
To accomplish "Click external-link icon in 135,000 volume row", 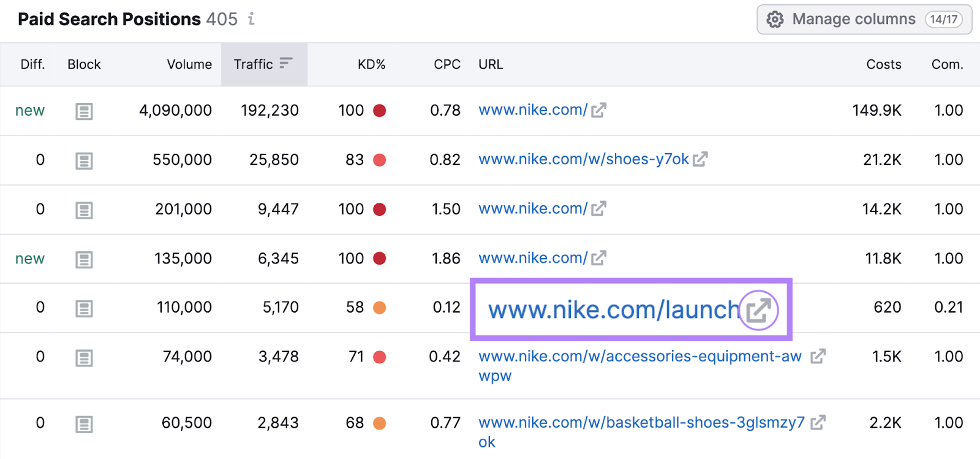I will (598, 258).
